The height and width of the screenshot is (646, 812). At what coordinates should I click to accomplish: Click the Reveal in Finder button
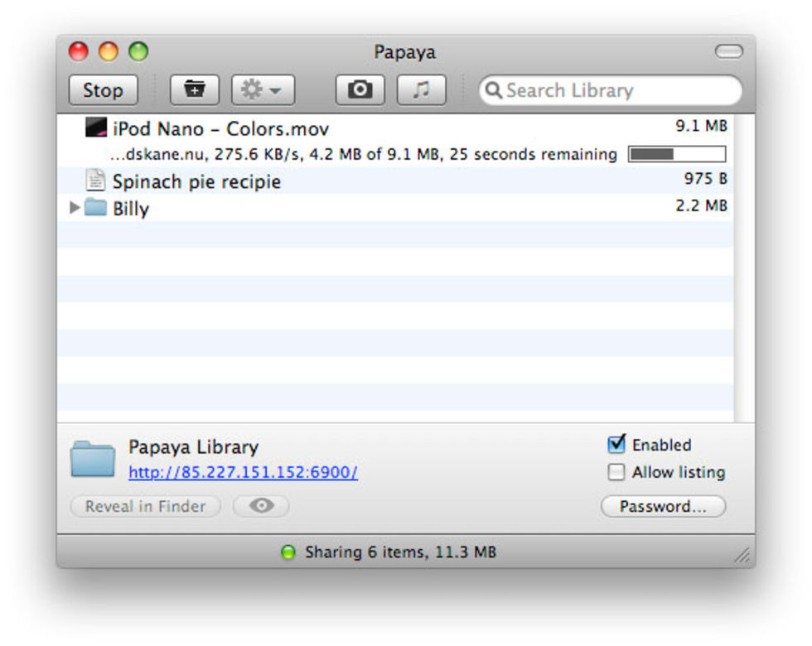145,506
